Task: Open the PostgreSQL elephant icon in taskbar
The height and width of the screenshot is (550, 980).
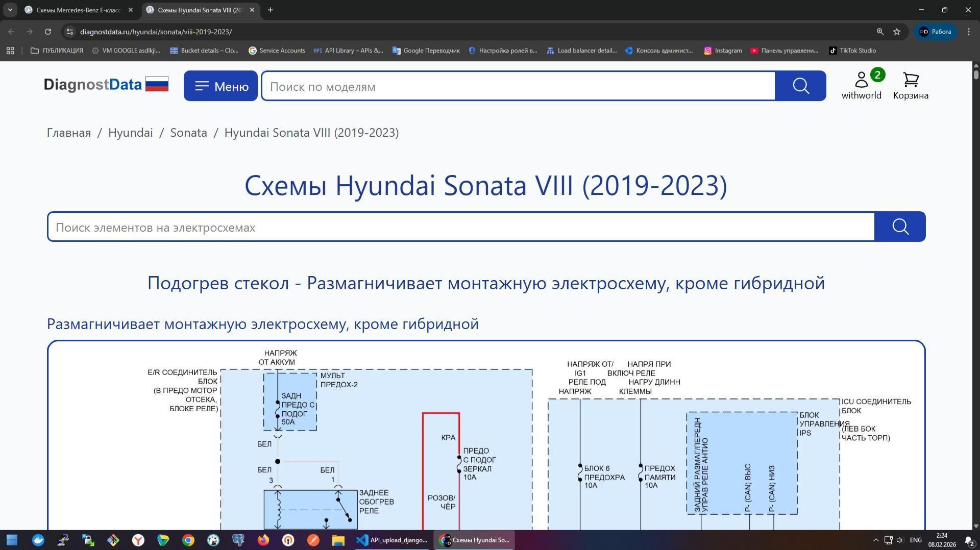Action: click(238, 540)
